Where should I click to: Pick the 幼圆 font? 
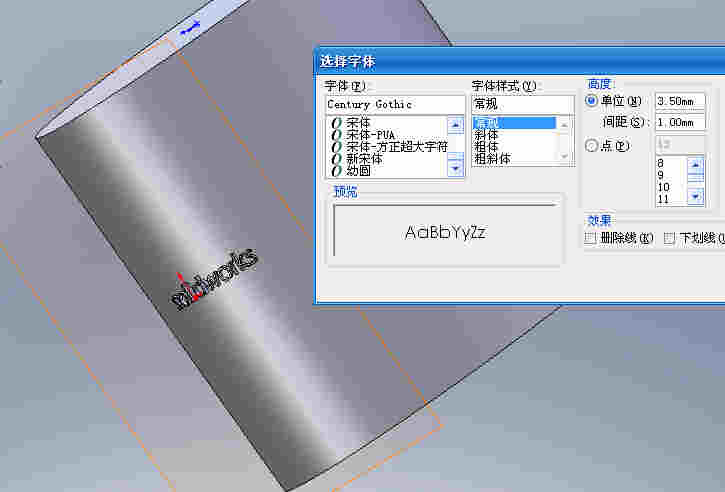coord(358,171)
